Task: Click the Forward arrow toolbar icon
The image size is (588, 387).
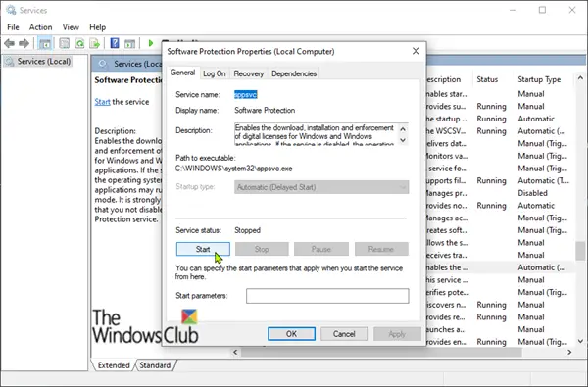Action: tap(24, 43)
